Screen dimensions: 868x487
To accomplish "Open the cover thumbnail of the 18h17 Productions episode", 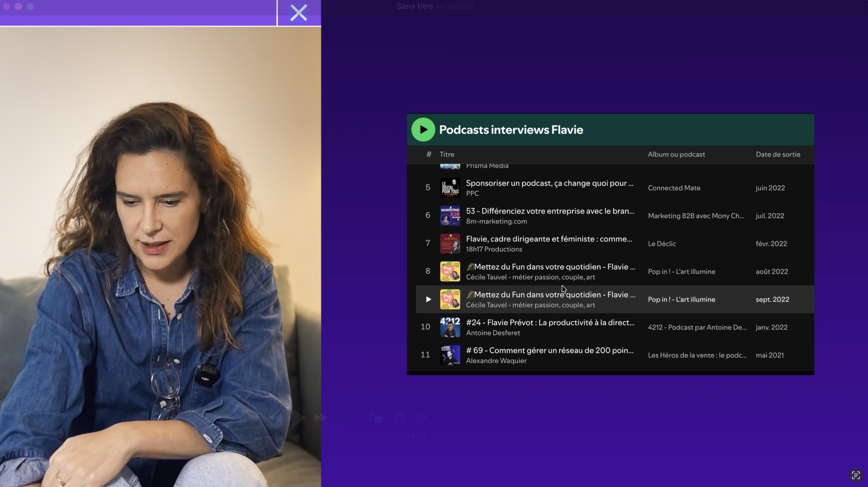I will (x=450, y=243).
